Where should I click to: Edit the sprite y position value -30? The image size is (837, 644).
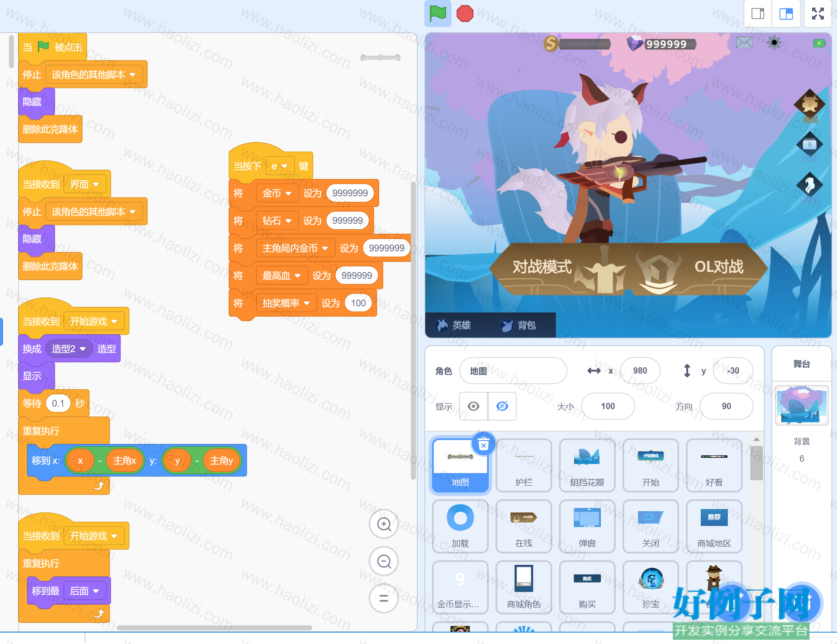click(x=733, y=371)
